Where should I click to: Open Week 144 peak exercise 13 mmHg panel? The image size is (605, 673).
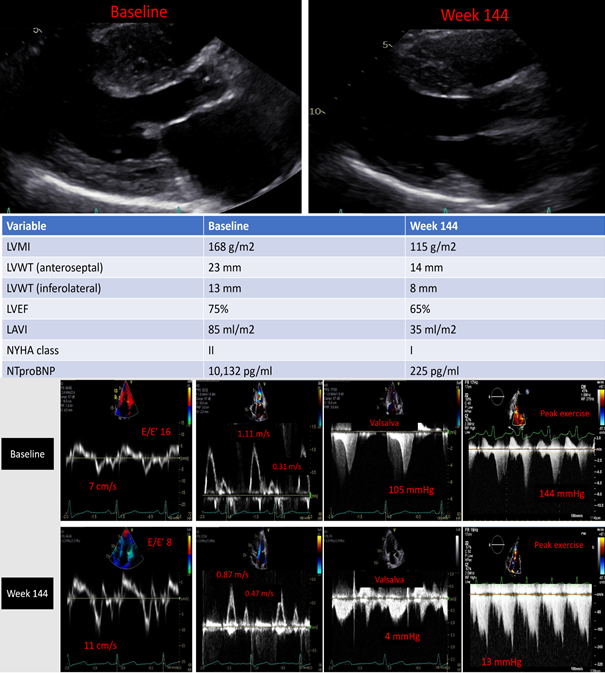[x=530, y=596]
